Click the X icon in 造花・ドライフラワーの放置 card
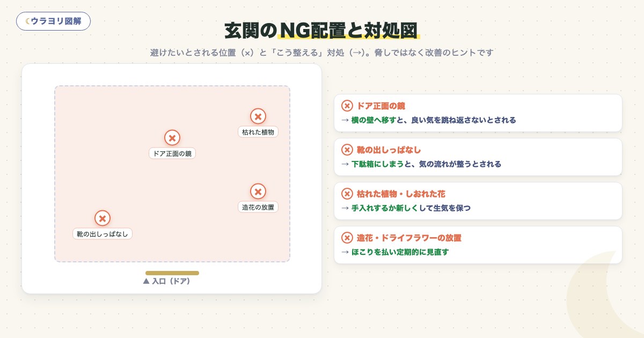Screen dimensions: 644x338 347,238
